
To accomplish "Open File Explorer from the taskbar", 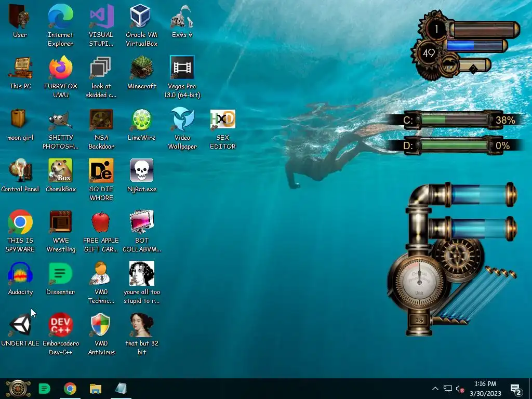I will tap(96, 389).
